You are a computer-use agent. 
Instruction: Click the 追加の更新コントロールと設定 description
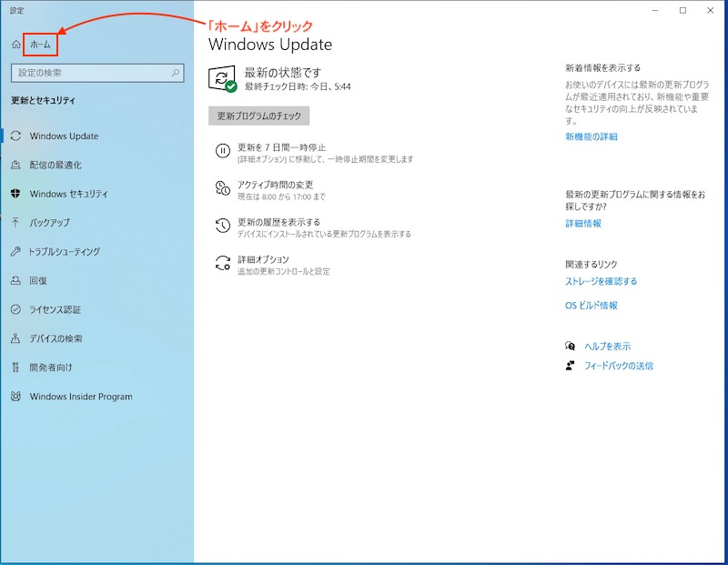(x=284, y=272)
